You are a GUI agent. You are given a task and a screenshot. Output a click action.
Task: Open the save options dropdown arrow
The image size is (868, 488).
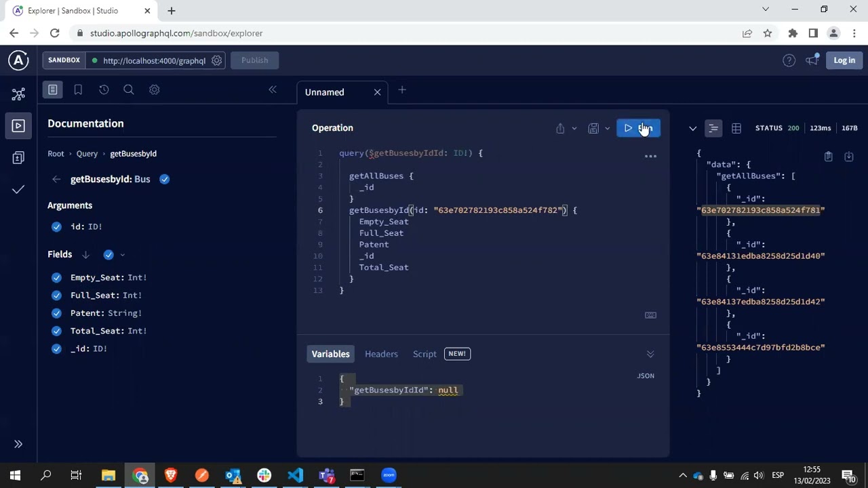pyautogui.click(x=608, y=128)
